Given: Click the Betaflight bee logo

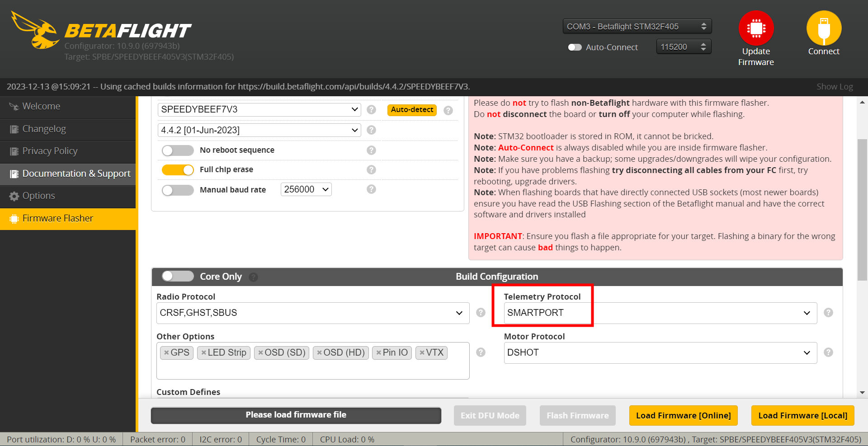Looking at the screenshot, I should click(x=35, y=30).
